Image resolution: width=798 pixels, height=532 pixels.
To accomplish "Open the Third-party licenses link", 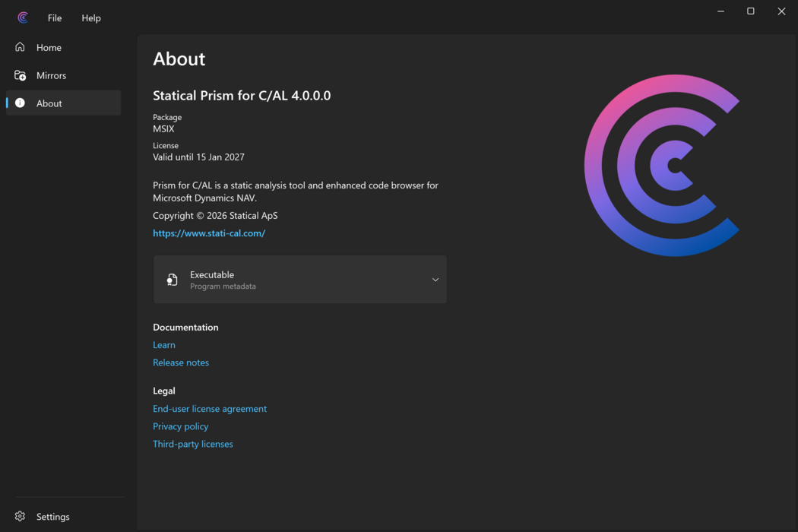I will (193, 444).
